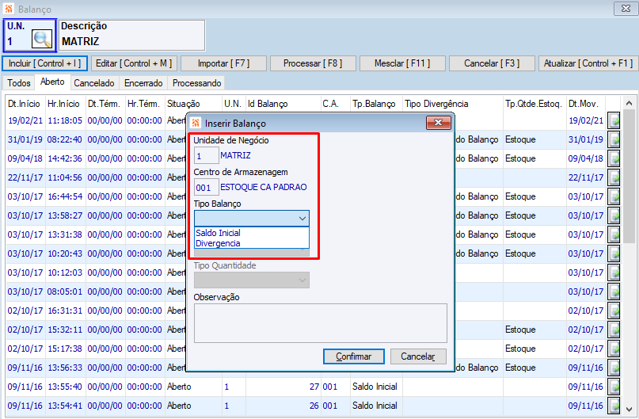This screenshot has height=419, width=639.
Task: Click the Descrição MATRIZ field
Action: (x=132, y=35)
